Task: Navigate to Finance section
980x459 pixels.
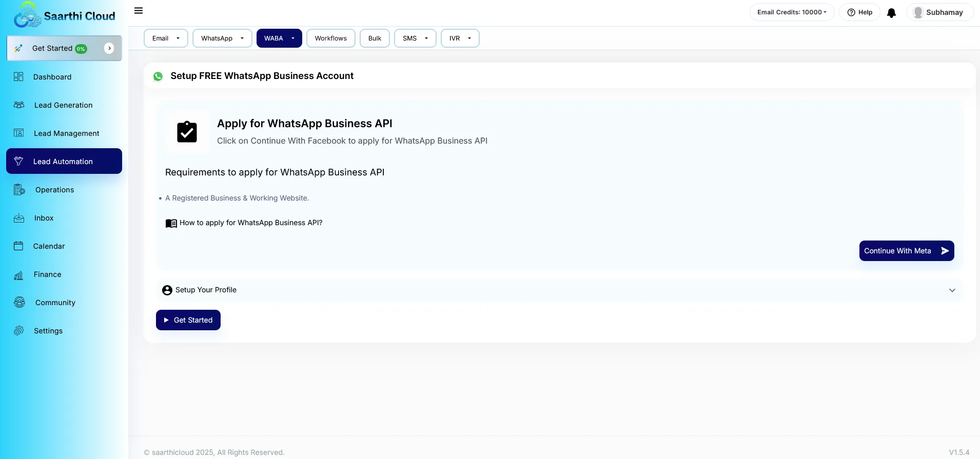Action: (47, 274)
